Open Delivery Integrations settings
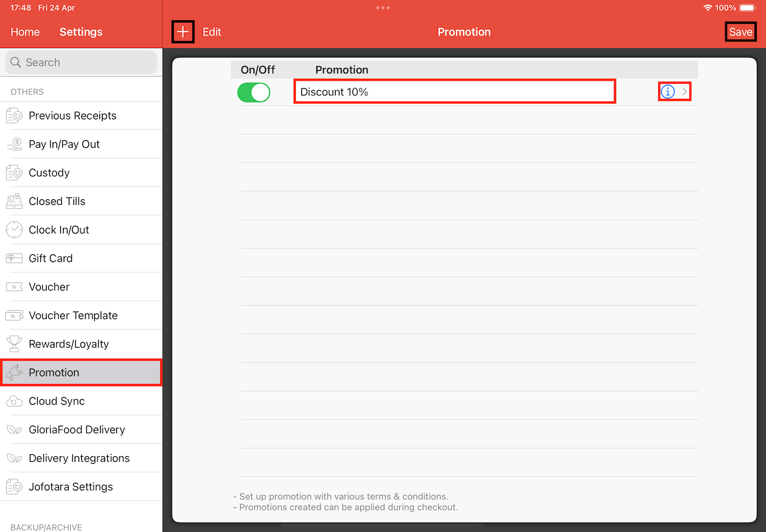Image resolution: width=766 pixels, height=532 pixels. click(81, 458)
